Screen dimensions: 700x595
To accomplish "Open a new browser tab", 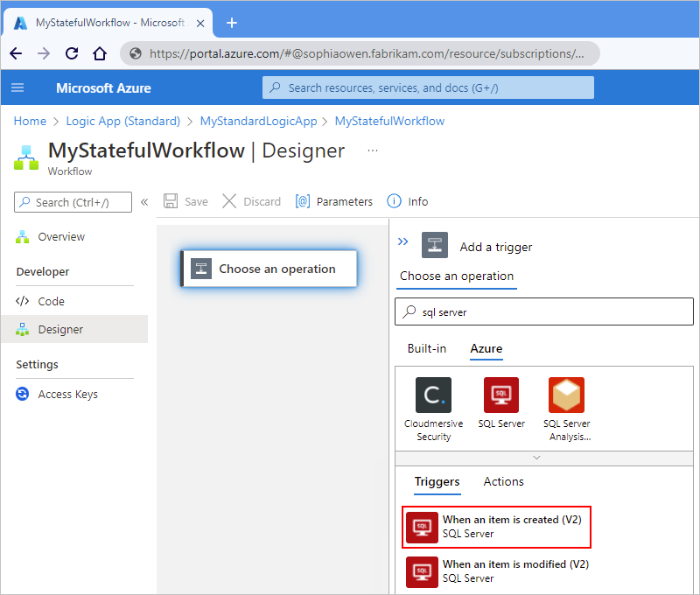I will pos(232,23).
